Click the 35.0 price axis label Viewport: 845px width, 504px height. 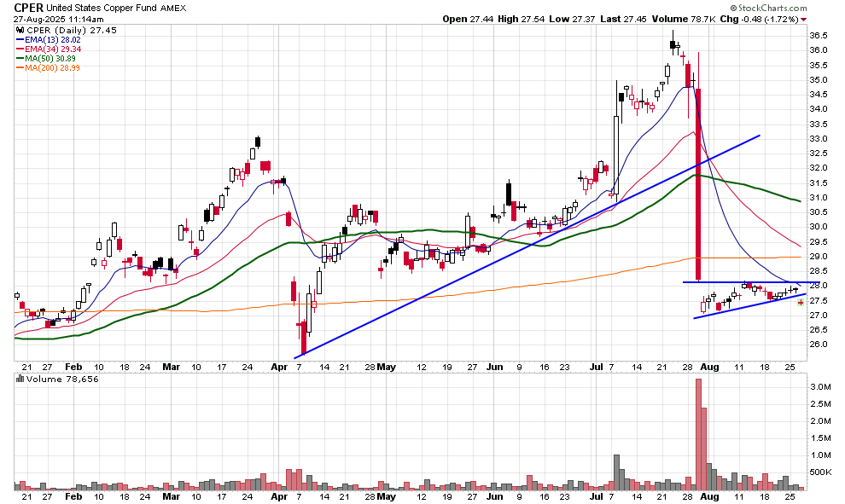tap(818, 79)
